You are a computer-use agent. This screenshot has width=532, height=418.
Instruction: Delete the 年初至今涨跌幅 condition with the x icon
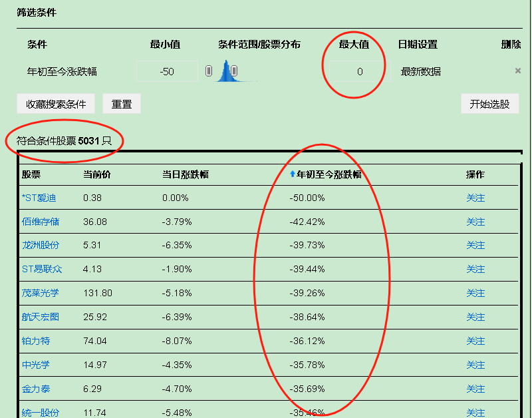pyautogui.click(x=518, y=71)
